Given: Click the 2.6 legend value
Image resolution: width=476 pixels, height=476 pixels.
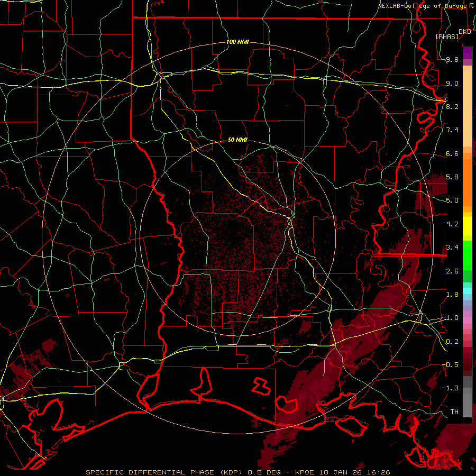Looking at the screenshot, I should (452, 271).
